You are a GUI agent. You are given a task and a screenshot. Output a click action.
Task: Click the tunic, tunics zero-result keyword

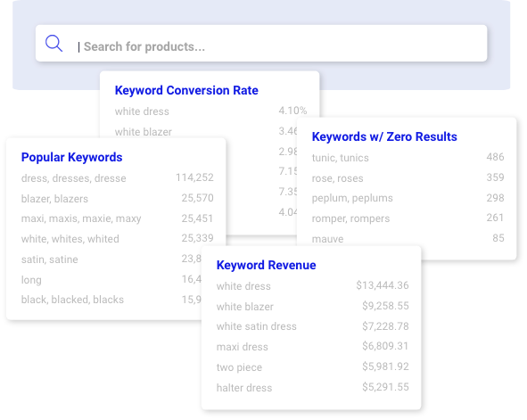[x=340, y=158]
